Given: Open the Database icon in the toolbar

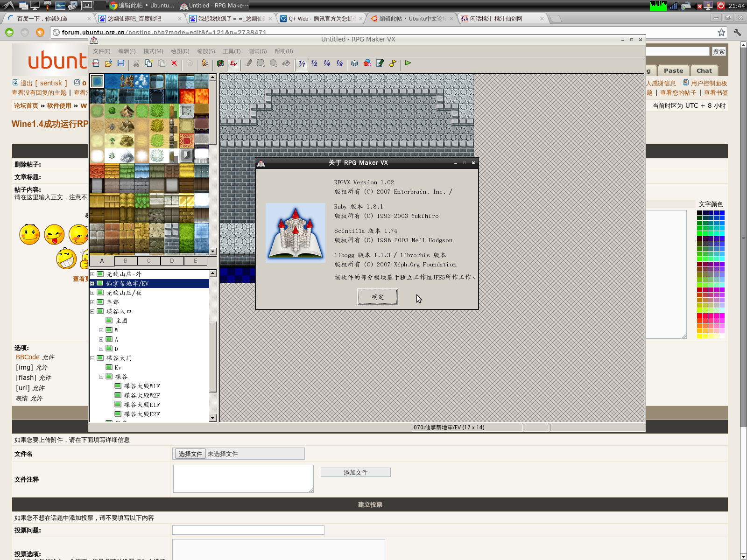Looking at the screenshot, I should click(355, 63).
